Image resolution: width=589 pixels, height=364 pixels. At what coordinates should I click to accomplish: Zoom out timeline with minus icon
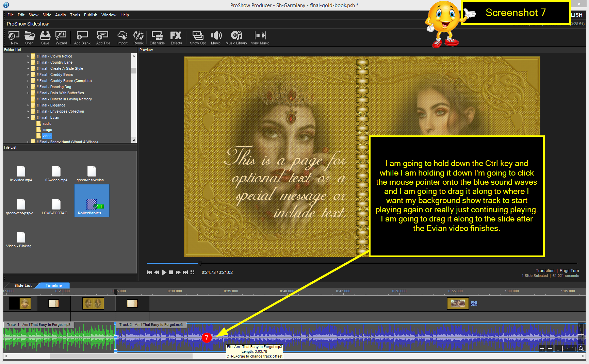pyautogui.click(x=550, y=349)
